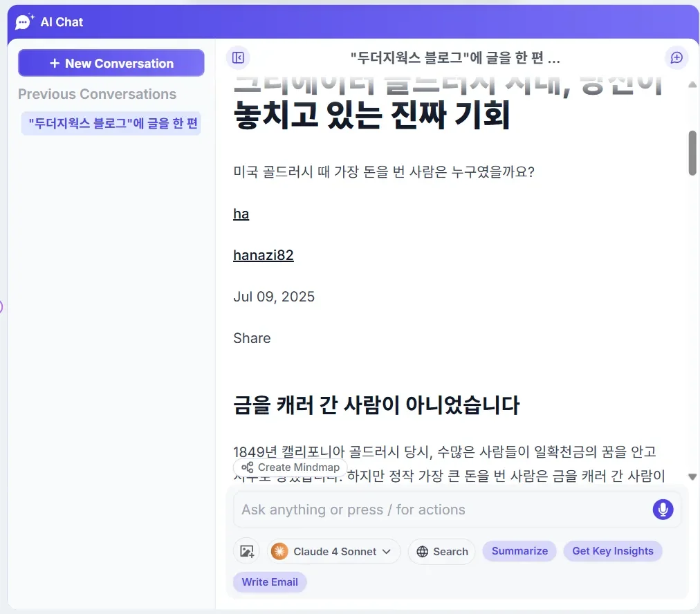Click the Share text
This screenshot has width=700, height=614.
coord(252,338)
